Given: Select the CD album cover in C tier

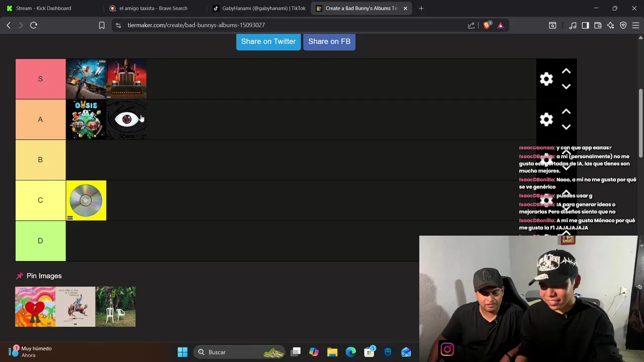Looking at the screenshot, I should 86,200.
